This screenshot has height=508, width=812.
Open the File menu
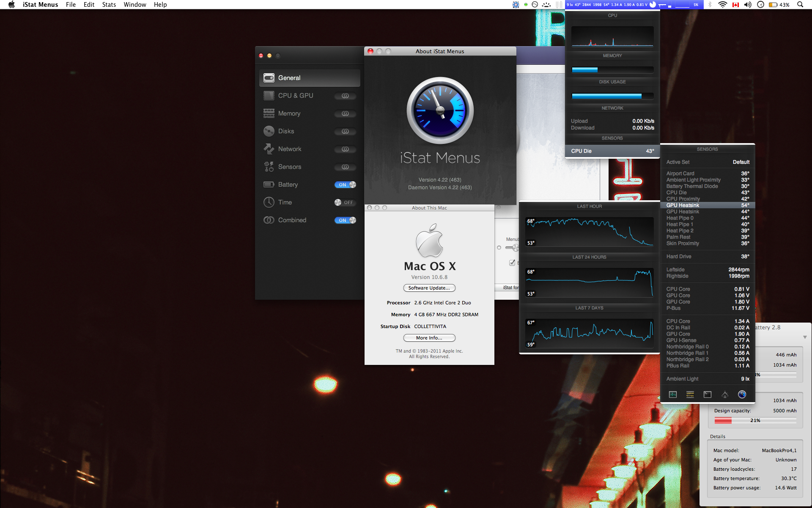coord(71,5)
